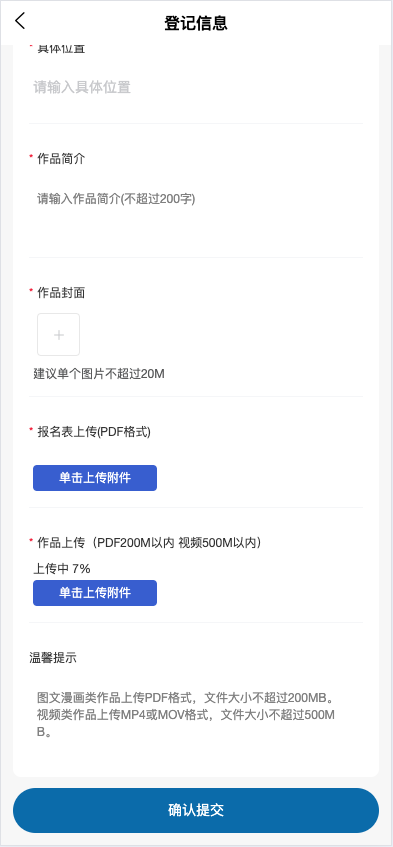Focus the 请输入具体位置 input field
Viewport: 393px width, 847px height.
click(x=195, y=88)
